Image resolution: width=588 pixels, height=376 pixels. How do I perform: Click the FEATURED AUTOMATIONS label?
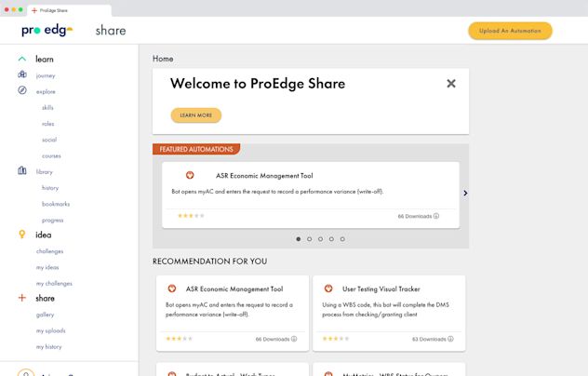coord(196,149)
